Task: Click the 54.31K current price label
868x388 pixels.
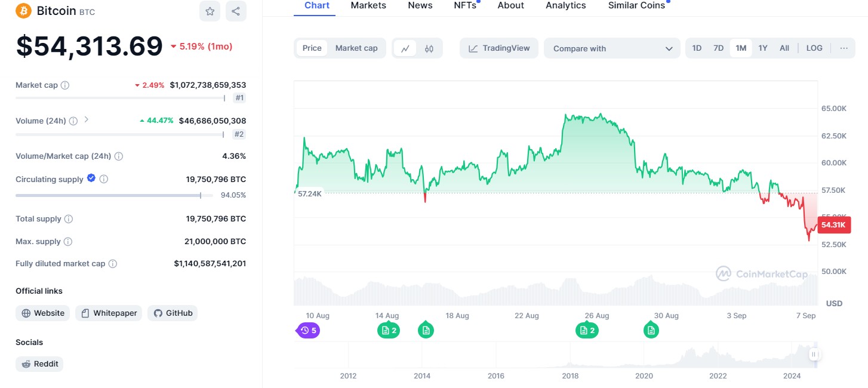Action: tap(834, 225)
